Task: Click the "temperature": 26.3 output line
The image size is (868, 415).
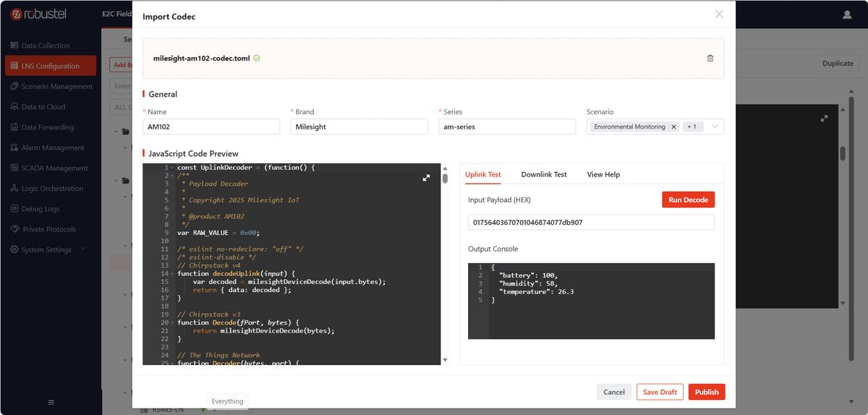Action: (536, 291)
